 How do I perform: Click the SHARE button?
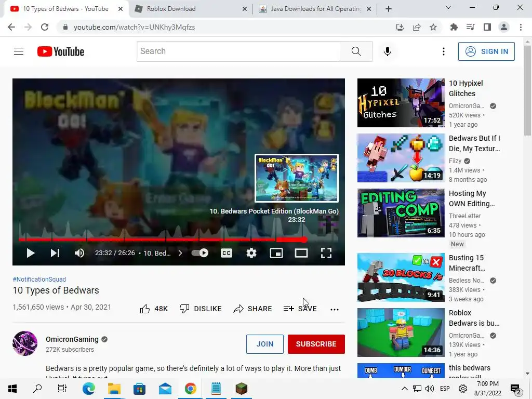(x=253, y=309)
